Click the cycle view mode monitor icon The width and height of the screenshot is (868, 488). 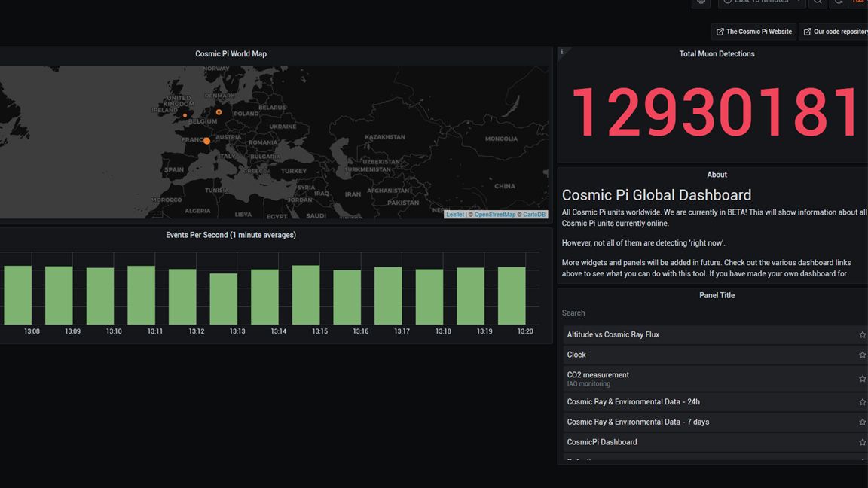click(x=701, y=2)
